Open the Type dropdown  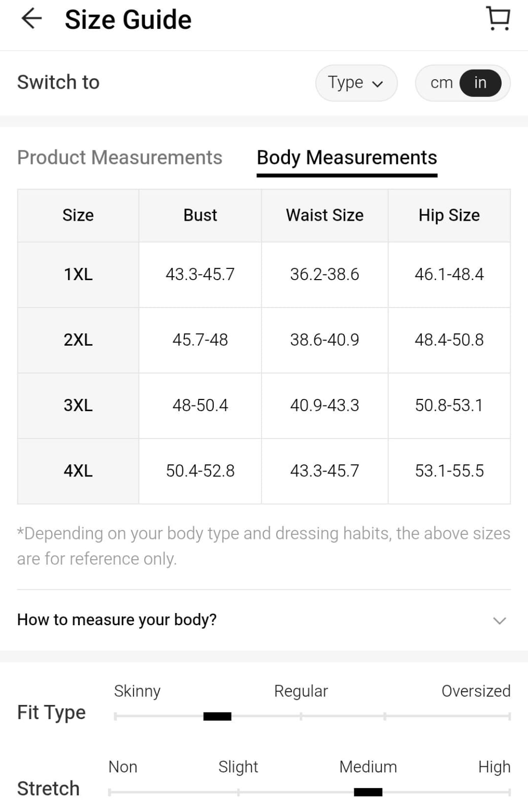(356, 83)
